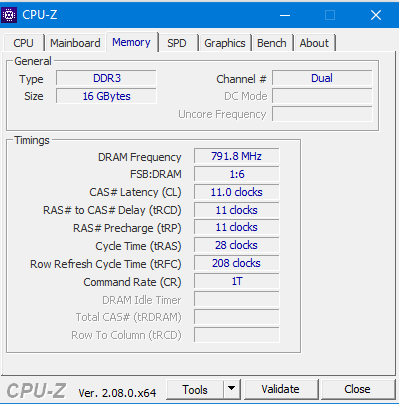Open the Mainboard tab
This screenshot has height=404, width=399.
pyautogui.click(x=75, y=43)
